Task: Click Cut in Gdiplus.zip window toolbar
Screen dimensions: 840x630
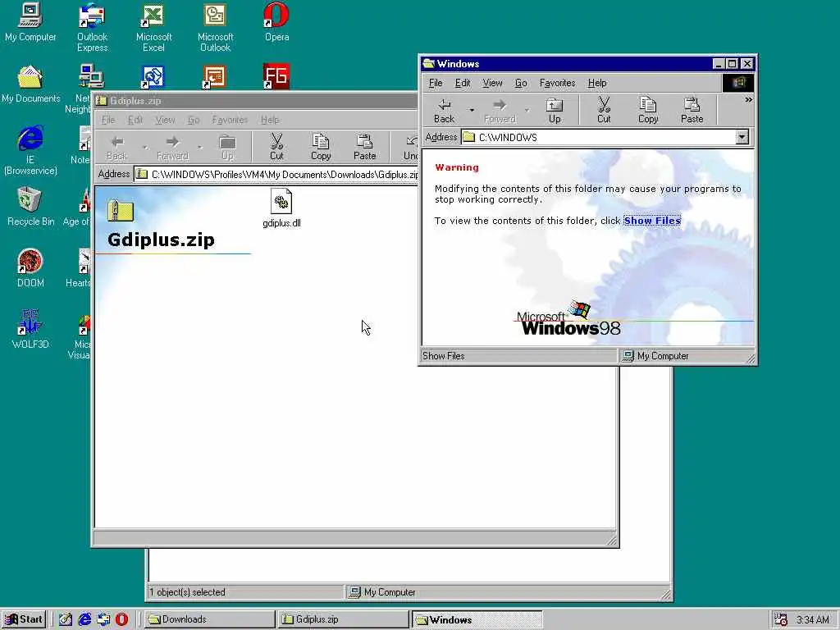Action: 276,147
